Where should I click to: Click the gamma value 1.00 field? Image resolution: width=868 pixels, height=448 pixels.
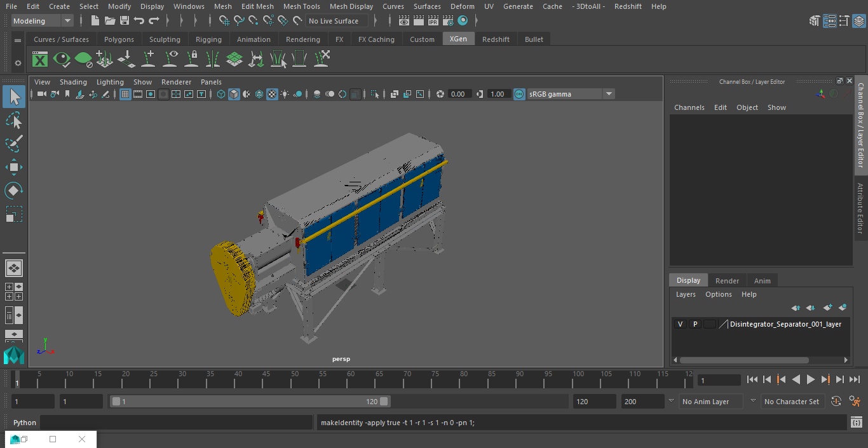coord(498,94)
